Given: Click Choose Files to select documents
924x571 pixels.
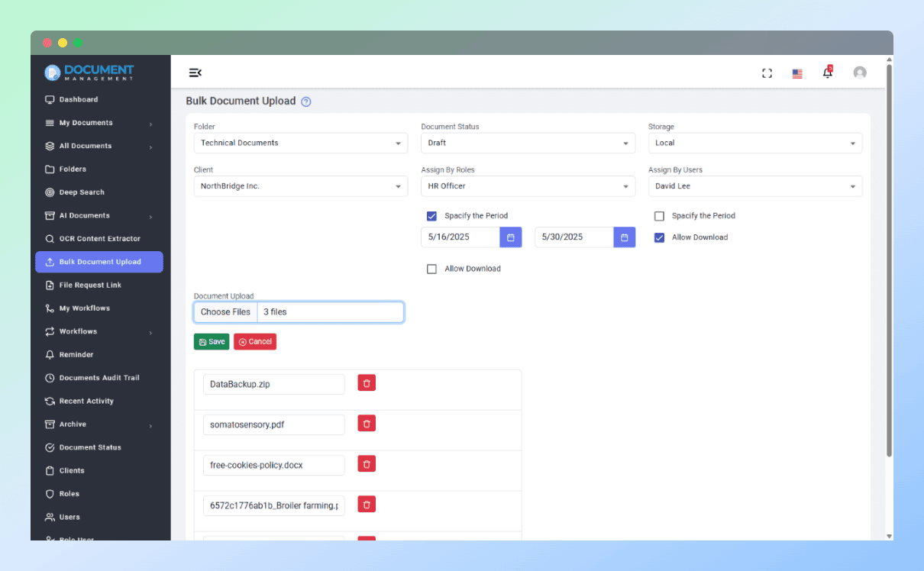Looking at the screenshot, I should click(x=225, y=311).
